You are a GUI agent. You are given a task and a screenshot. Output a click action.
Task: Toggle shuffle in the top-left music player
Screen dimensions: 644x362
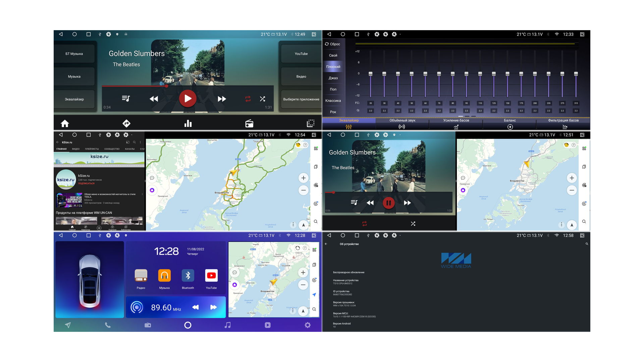pyautogui.click(x=262, y=99)
